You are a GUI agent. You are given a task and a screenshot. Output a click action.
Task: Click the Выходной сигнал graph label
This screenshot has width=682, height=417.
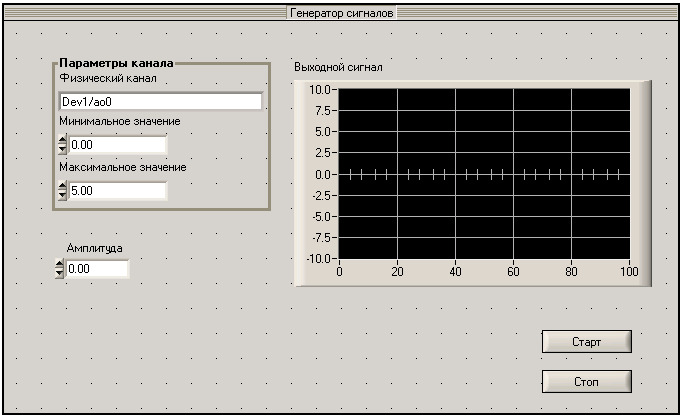pyautogui.click(x=338, y=67)
